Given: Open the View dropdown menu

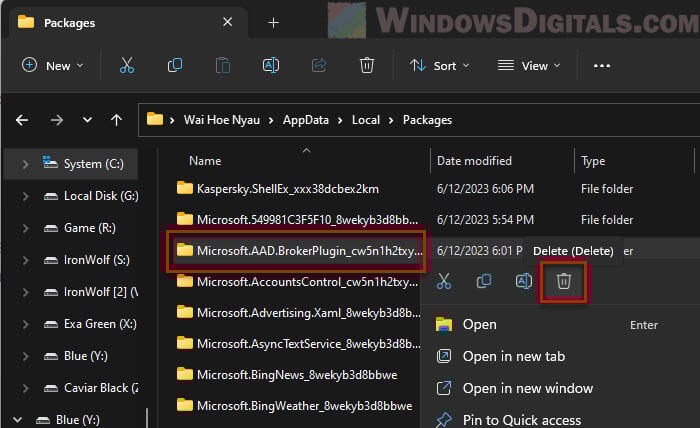Looking at the screenshot, I should click(529, 66).
